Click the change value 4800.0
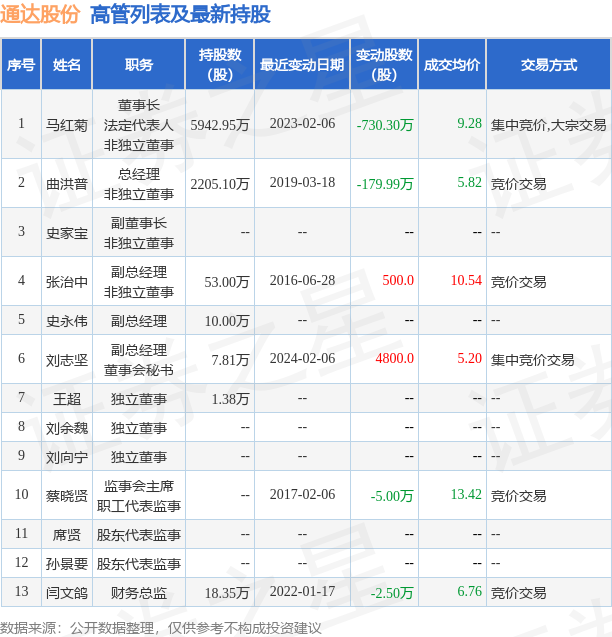 (395, 358)
